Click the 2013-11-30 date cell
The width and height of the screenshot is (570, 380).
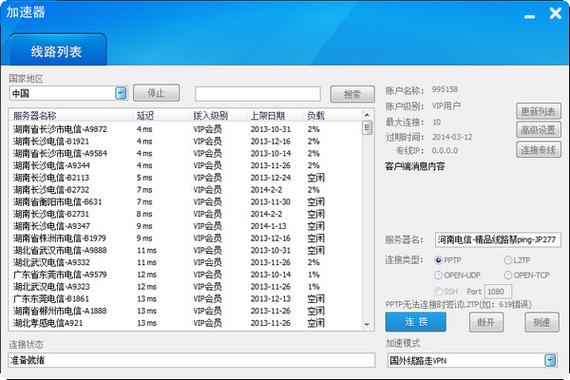coord(270,202)
